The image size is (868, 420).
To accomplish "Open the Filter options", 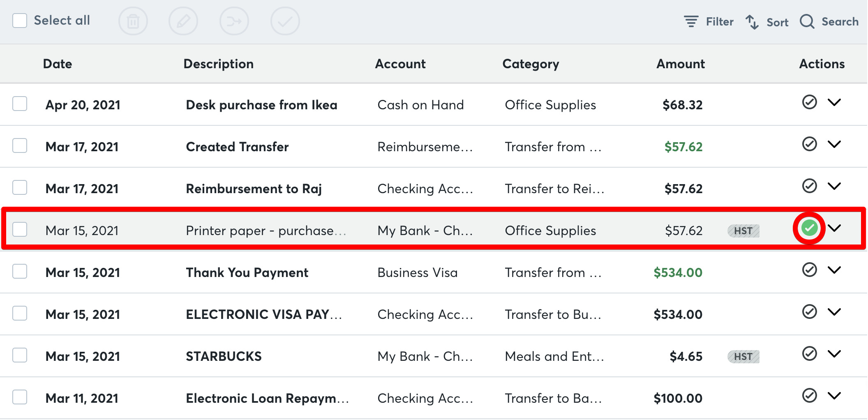I will (709, 21).
